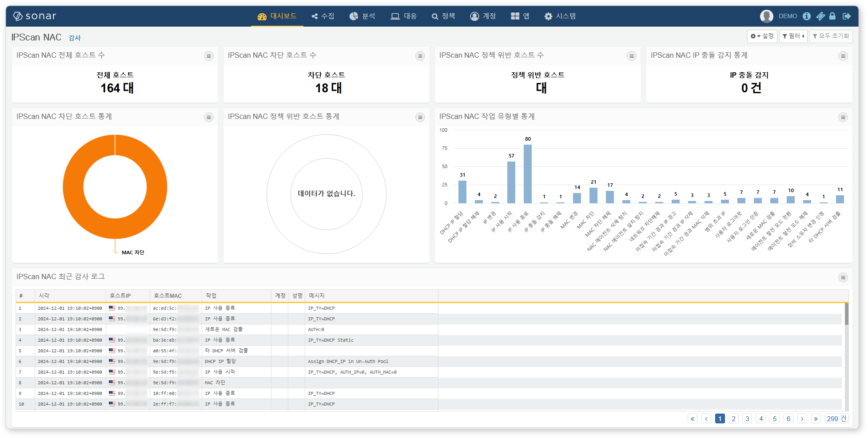Click the US flag icon in row 1
The image size is (868, 438).
point(112,308)
